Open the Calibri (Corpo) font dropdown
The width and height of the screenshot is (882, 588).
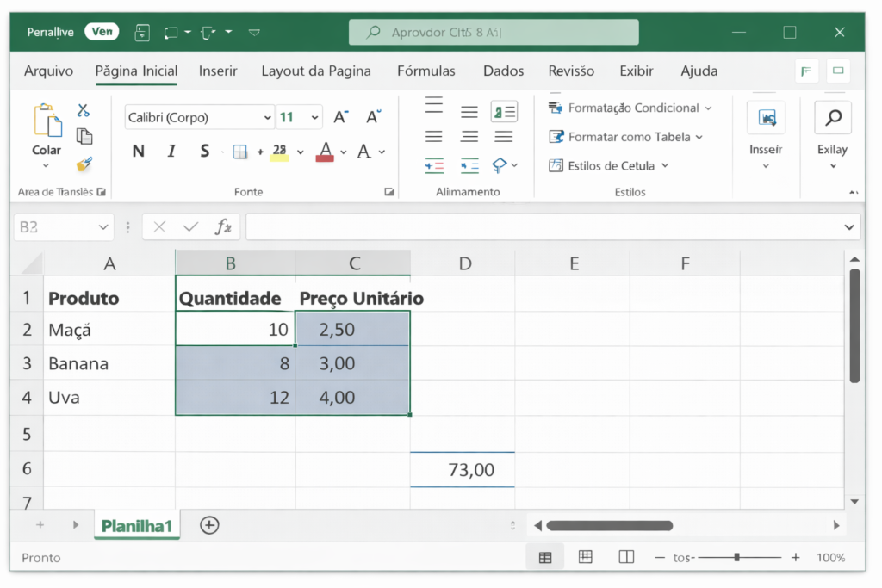267,118
